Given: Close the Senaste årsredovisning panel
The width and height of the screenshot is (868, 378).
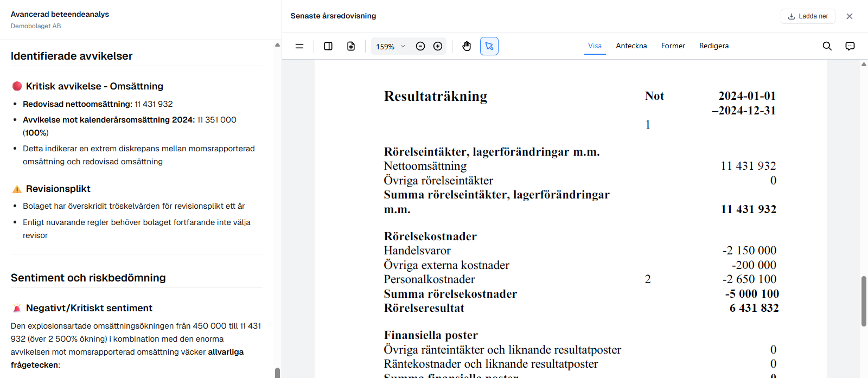Looking at the screenshot, I should pos(850,16).
